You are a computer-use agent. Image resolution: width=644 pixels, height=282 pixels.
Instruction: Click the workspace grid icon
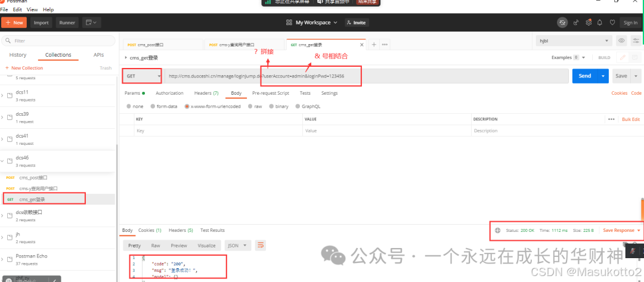coord(289,23)
